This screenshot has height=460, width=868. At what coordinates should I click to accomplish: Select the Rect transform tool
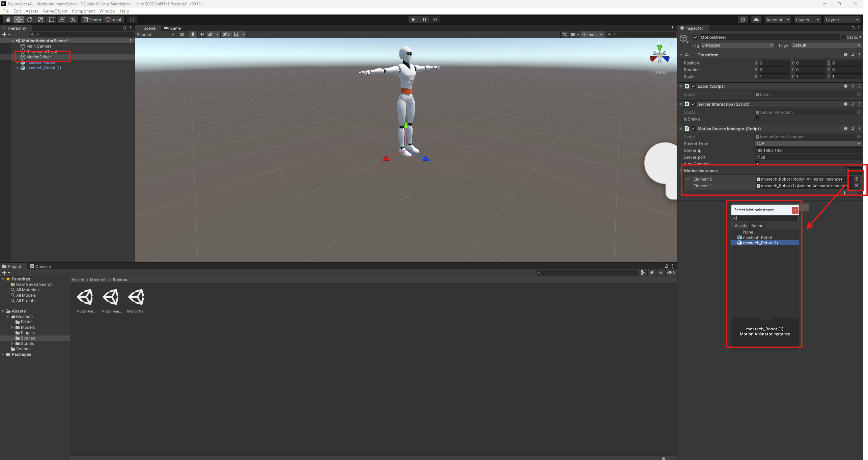coord(51,20)
